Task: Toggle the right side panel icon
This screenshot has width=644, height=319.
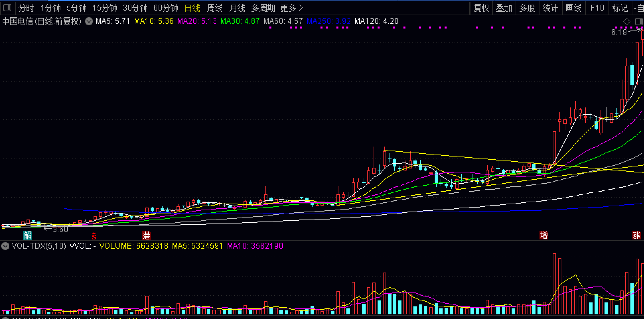Action: [x=639, y=22]
